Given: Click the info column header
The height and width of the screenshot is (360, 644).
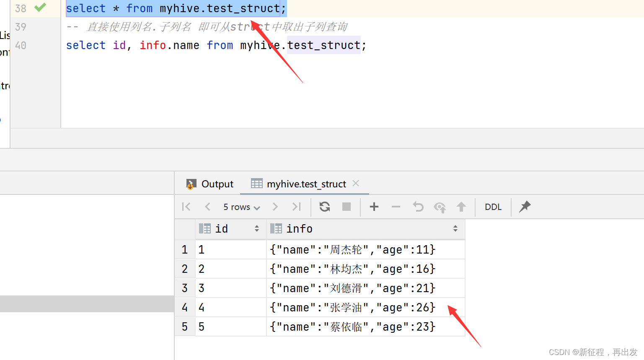Looking at the screenshot, I should pyautogui.click(x=365, y=229).
